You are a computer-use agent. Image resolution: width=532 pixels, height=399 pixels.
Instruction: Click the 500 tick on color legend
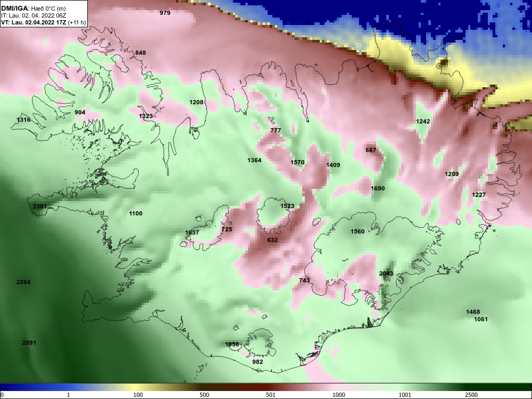click(x=204, y=395)
